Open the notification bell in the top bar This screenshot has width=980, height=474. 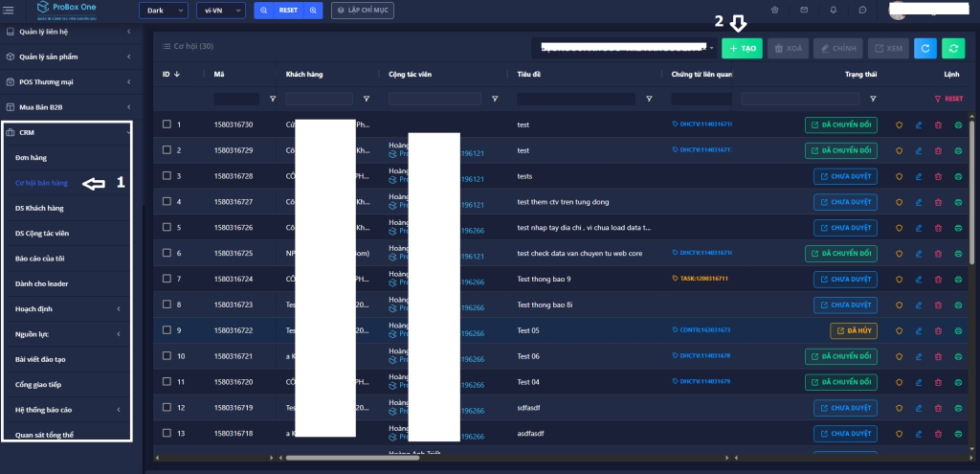[834, 11]
